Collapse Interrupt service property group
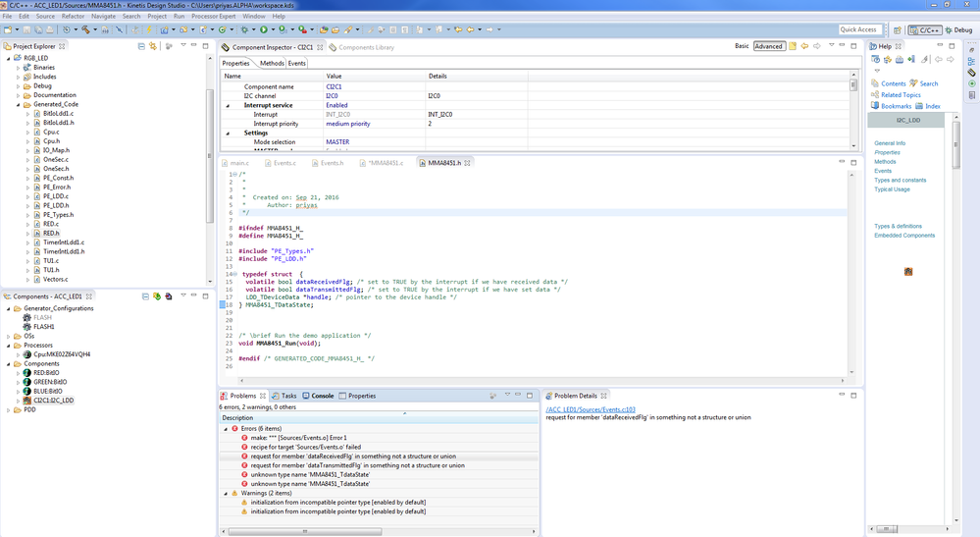The width and height of the screenshot is (980, 537). click(x=228, y=106)
